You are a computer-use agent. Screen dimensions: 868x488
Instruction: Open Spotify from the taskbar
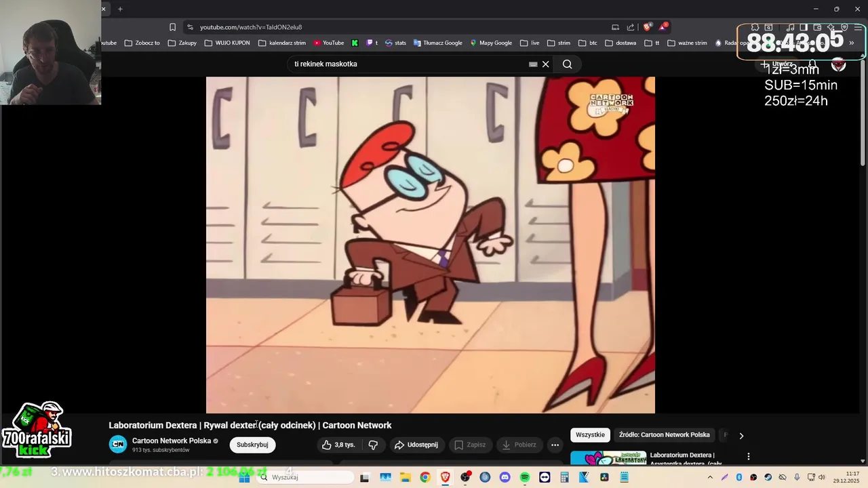[x=524, y=477]
